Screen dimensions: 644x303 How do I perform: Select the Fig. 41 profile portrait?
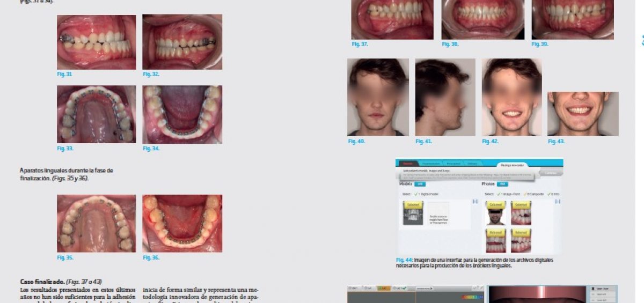tap(445, 97)
